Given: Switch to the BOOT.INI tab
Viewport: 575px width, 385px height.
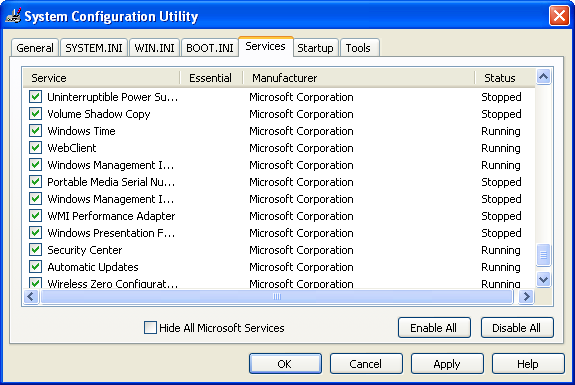Looking at the screenshot, I should coord(210,48).
